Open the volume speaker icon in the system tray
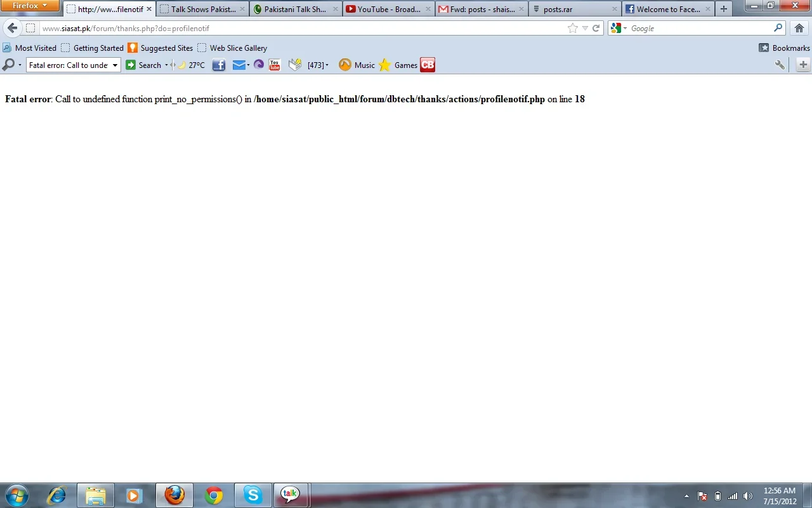The height and width of the screenshot is (508, 812). coord(748,496)
